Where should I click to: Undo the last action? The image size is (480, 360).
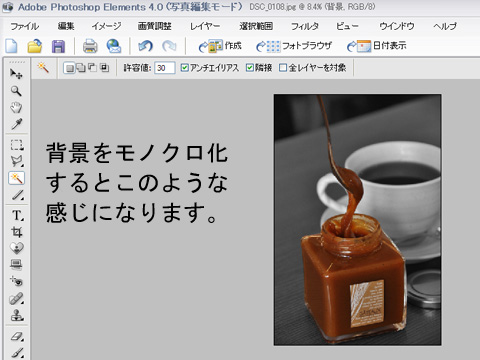(x=145, y=46)
